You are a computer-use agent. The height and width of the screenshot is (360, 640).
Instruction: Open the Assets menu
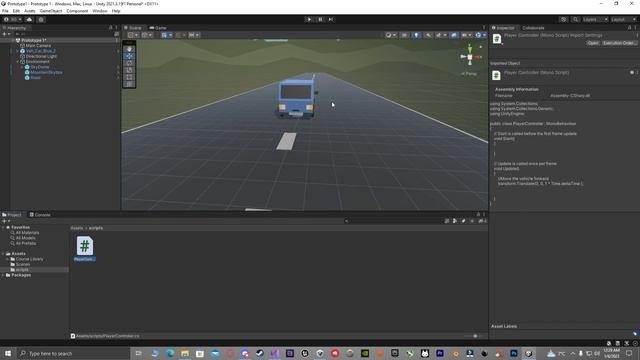30,11
